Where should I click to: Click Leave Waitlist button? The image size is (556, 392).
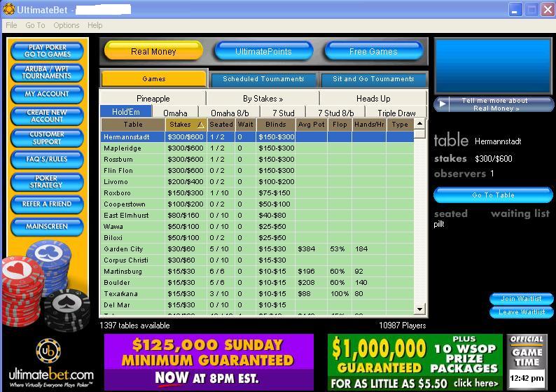pyautogui.click(x=521, y=312)
